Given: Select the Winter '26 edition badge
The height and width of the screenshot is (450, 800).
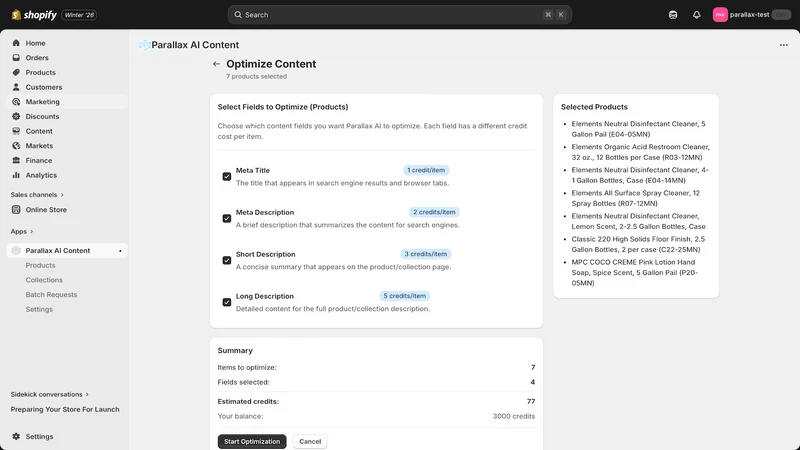Looking at the screenshot, I should pos(79,15).
